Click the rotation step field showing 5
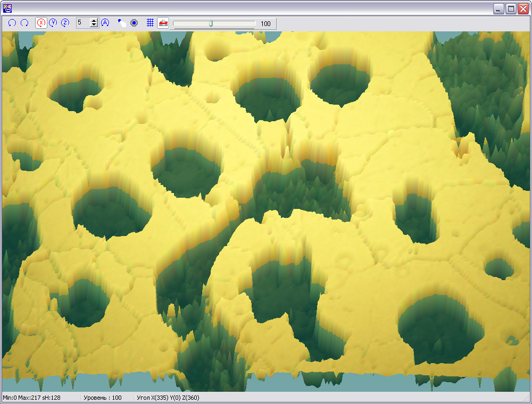This screenshot has width=532, height=404. [x=83, y=23]
